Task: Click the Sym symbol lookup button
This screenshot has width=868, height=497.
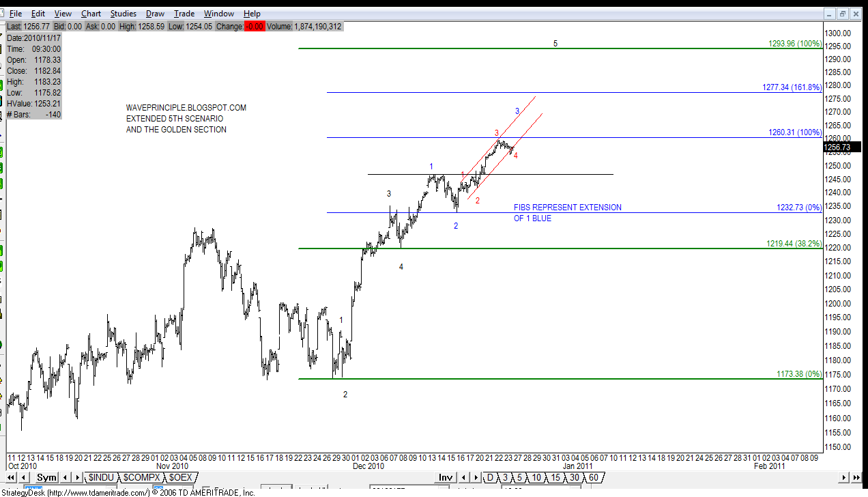Action: click(x=46, y=477)
